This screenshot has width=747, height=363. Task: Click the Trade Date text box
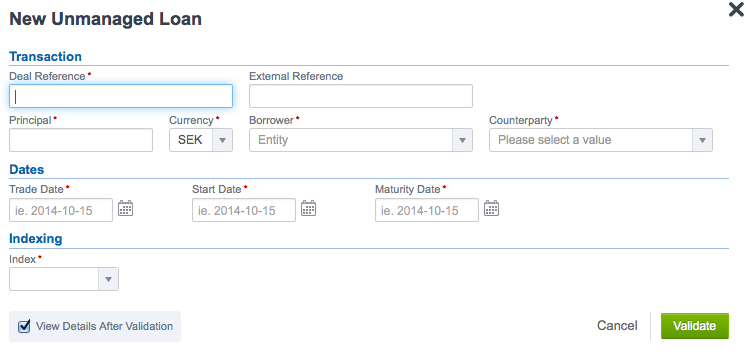click(x=61, y=210)
